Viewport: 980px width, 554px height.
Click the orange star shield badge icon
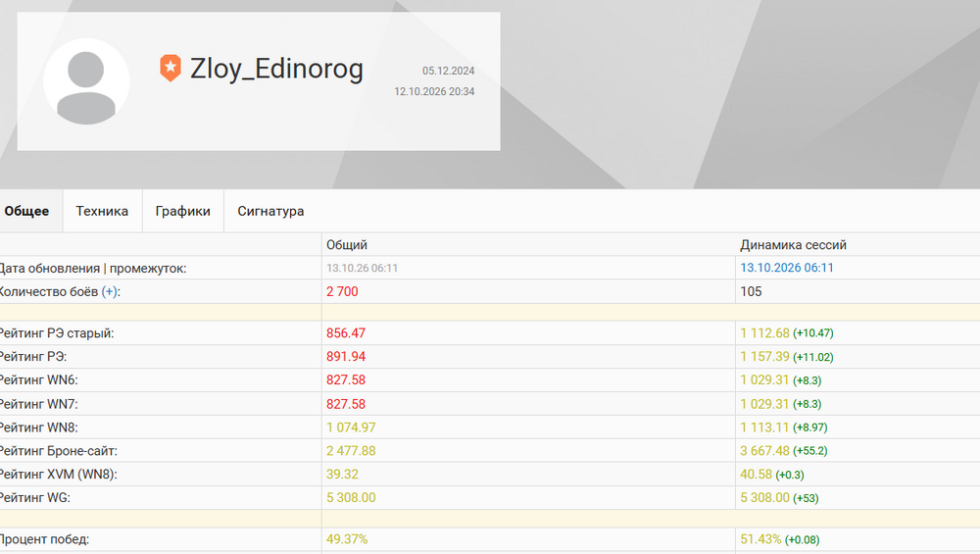[x=171, y=69]
